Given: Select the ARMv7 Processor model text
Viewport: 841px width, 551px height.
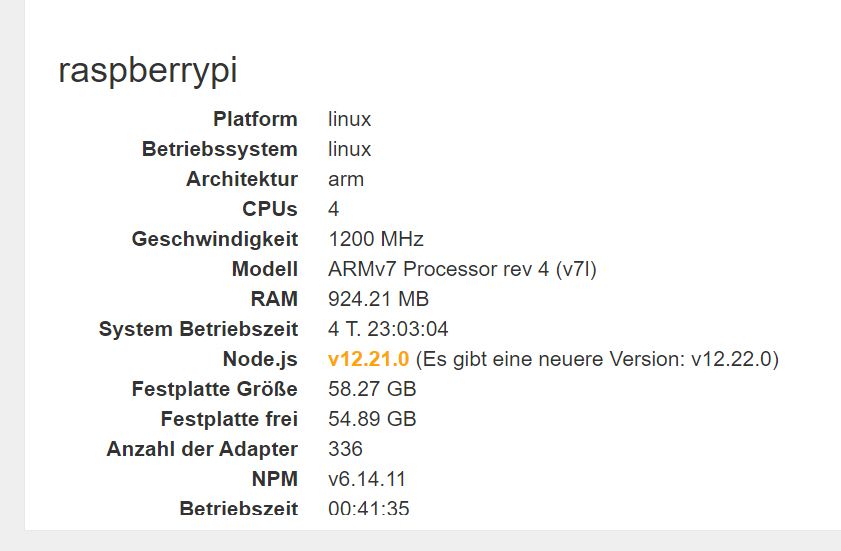Looking at the screenshot, I should (x=462, y=269).
